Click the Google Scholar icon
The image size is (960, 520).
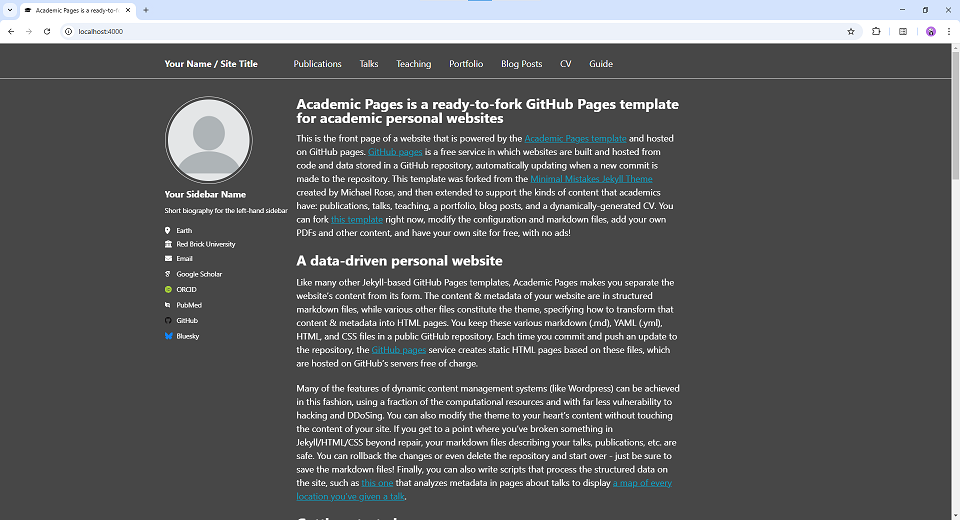[168, 274]
